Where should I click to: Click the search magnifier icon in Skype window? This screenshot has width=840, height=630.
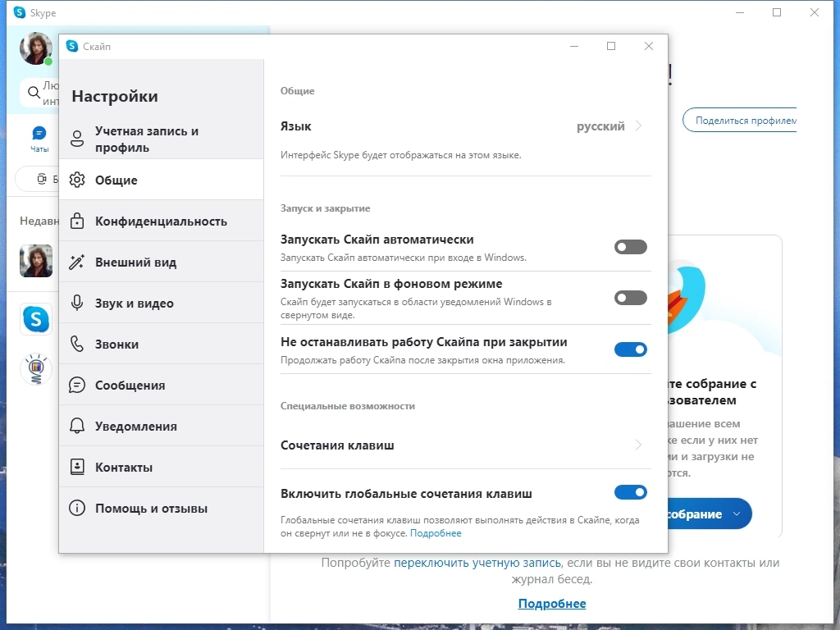point(34,93)
